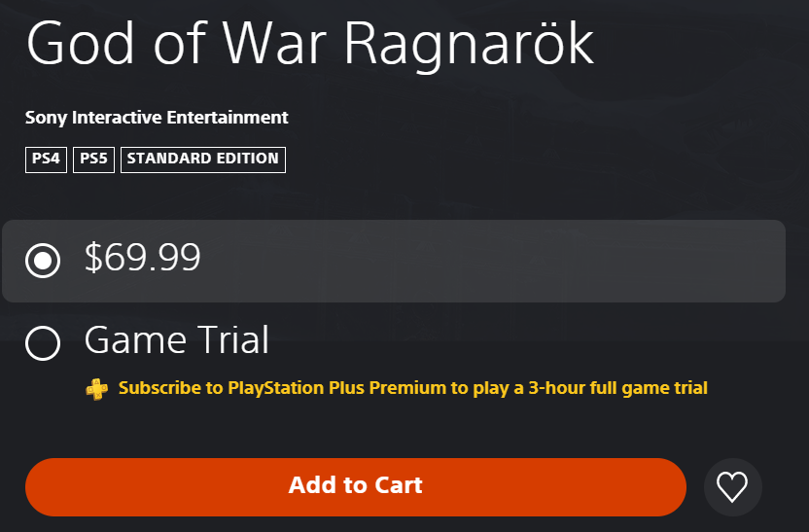809x532 pixels.
Task: Click the Game Trial option label
Action: click(176, 340)
